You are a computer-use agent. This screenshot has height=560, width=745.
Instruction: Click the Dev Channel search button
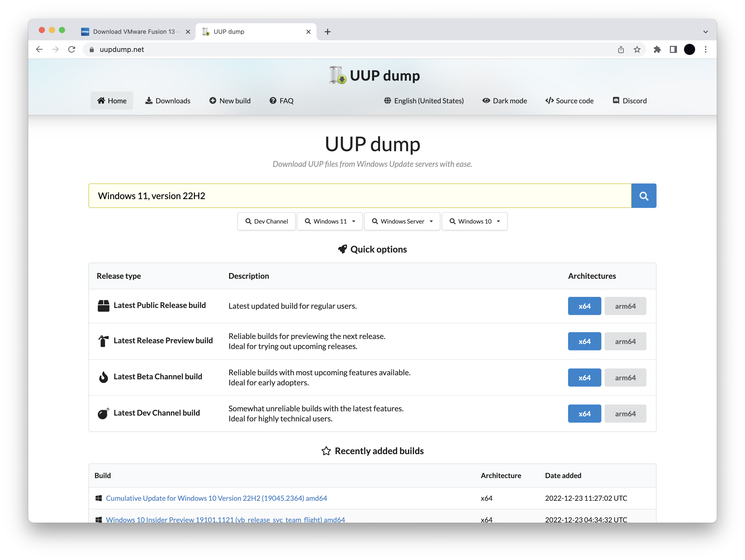tap(266, 221)
